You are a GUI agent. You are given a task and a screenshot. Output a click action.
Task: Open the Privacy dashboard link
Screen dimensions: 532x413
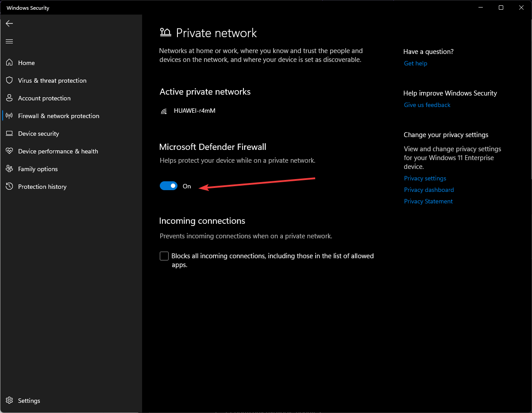(428, 189)
